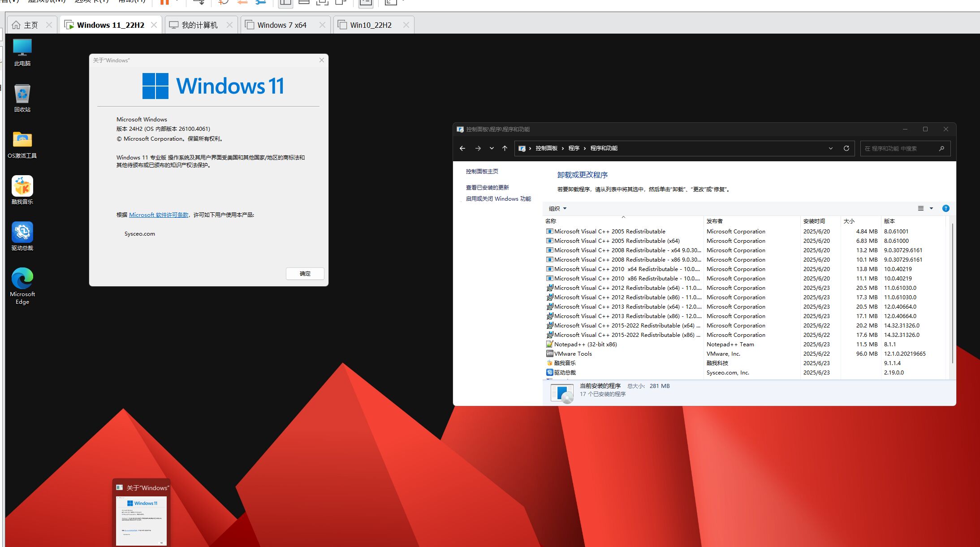
Task: Open the 此电脑 desktop icon
Action: coord(22,52)
